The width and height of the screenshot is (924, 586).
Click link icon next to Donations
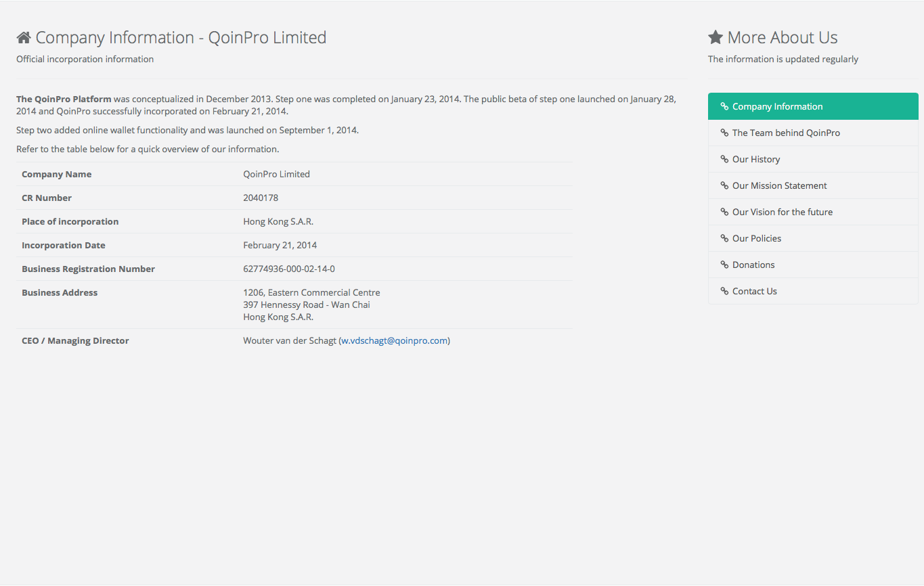pos(724,265)
